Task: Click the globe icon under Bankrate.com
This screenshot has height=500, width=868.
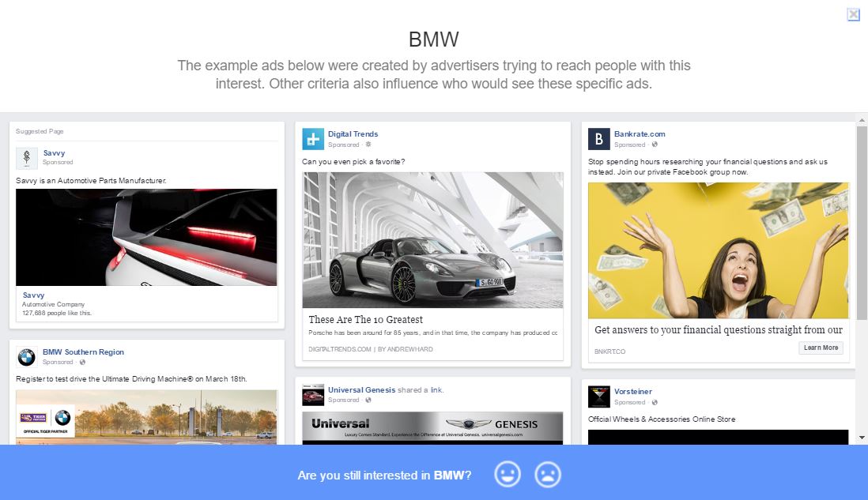Action: (x=655, y=145)
